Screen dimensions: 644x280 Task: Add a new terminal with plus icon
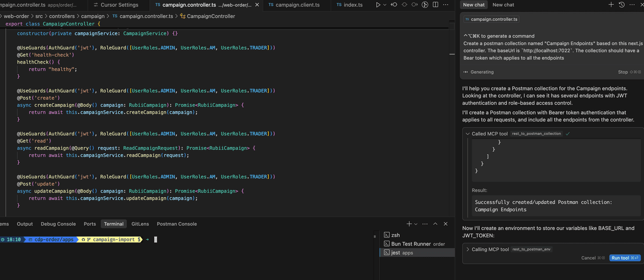[409, 224]
